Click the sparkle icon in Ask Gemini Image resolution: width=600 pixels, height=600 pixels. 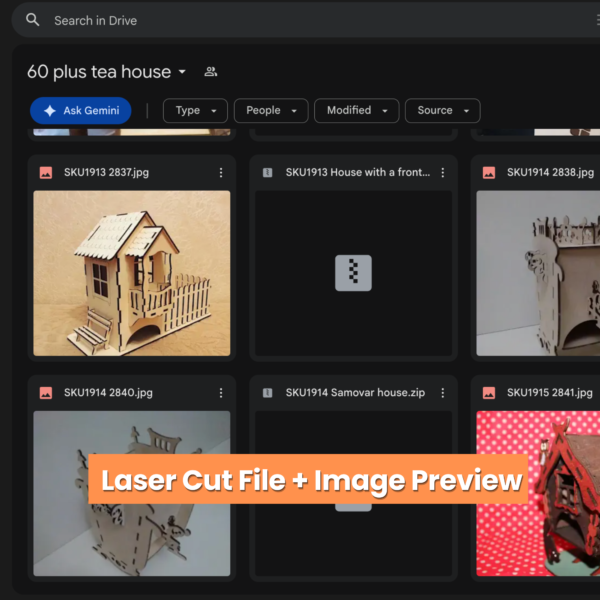[50, 111]
